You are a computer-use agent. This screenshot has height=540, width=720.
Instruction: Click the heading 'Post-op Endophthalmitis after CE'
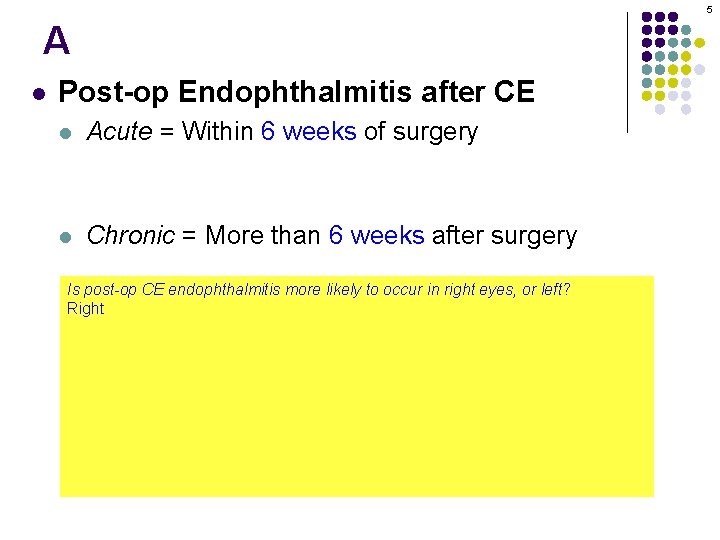pos(297,93)
